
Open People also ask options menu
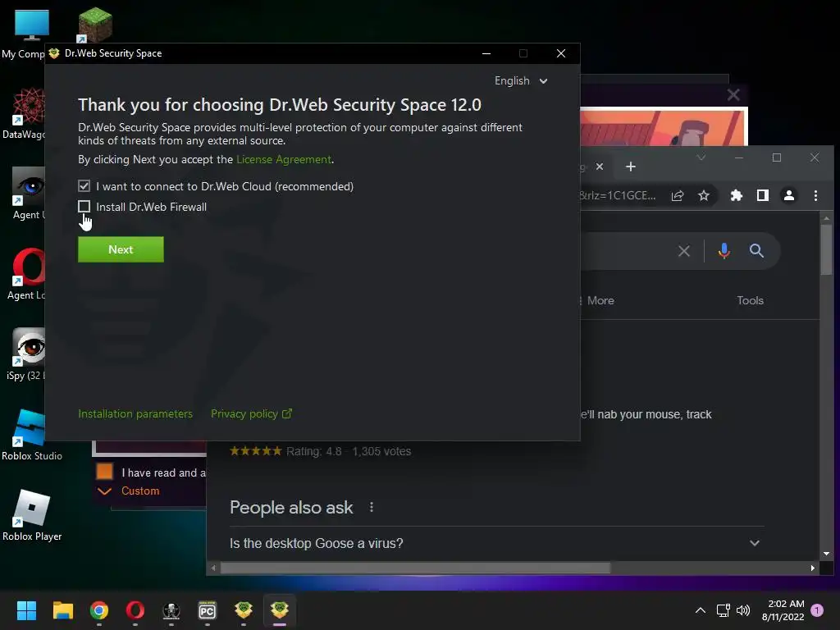pyautogui.click(x=372, y=507)
